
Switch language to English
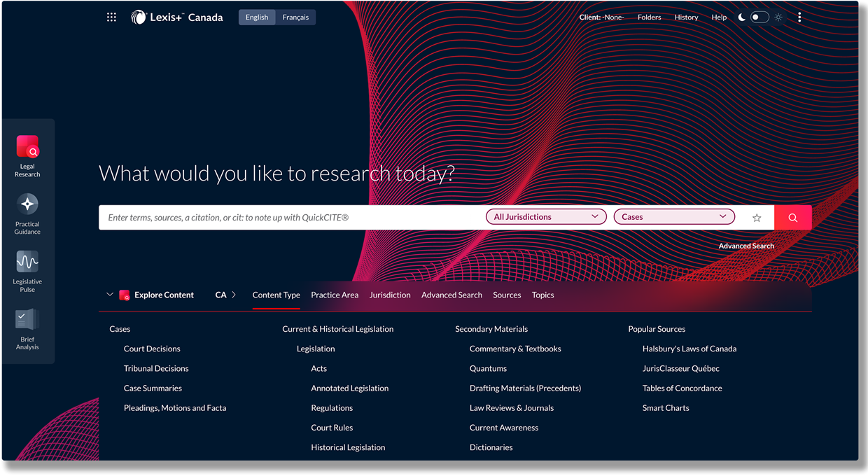pyautogui.click(x=257, y=17)
